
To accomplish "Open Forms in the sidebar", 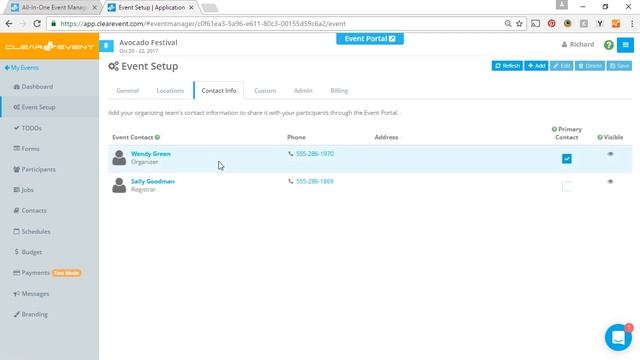I will (27, 149).
